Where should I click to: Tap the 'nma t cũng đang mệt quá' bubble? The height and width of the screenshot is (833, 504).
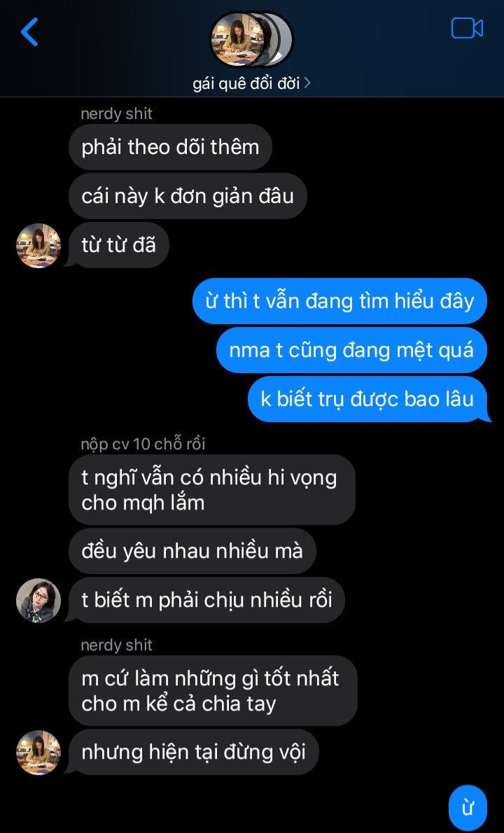[351, 350]
